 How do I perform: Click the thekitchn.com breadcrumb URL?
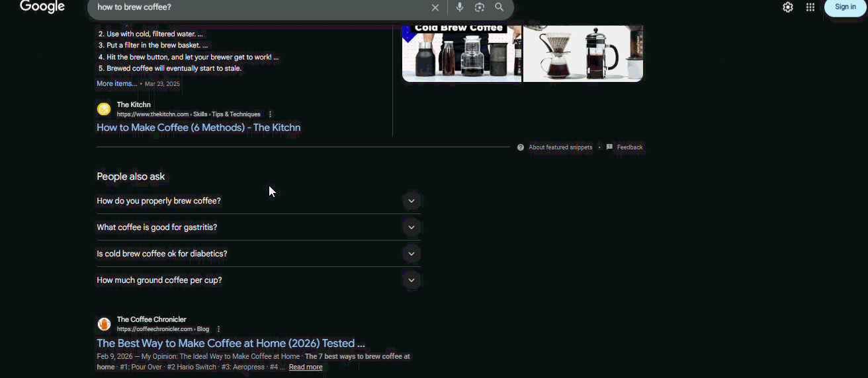[x=189, y=114]
